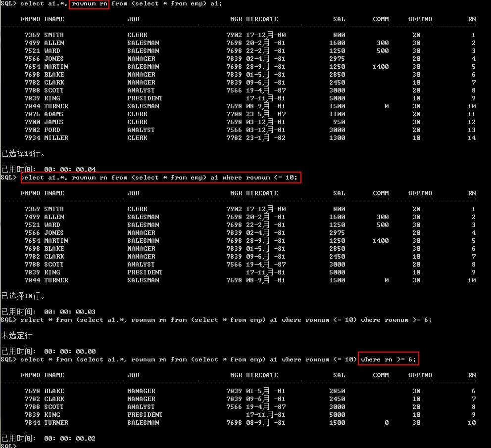Screen dimensions: 491x448
Task: Click the query ending with 'emp) a1;'
Action: coord(121,4)
